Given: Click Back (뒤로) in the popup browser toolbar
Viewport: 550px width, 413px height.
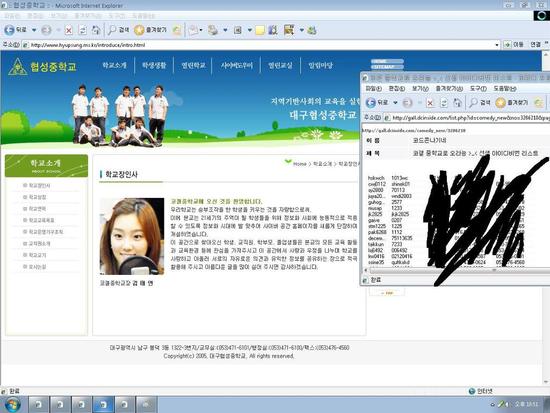Looking at the screenshot, I should coord(377,102).
